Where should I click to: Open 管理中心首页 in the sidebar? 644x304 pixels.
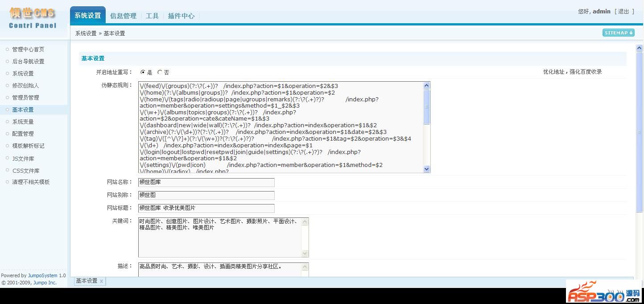(28, 50)
